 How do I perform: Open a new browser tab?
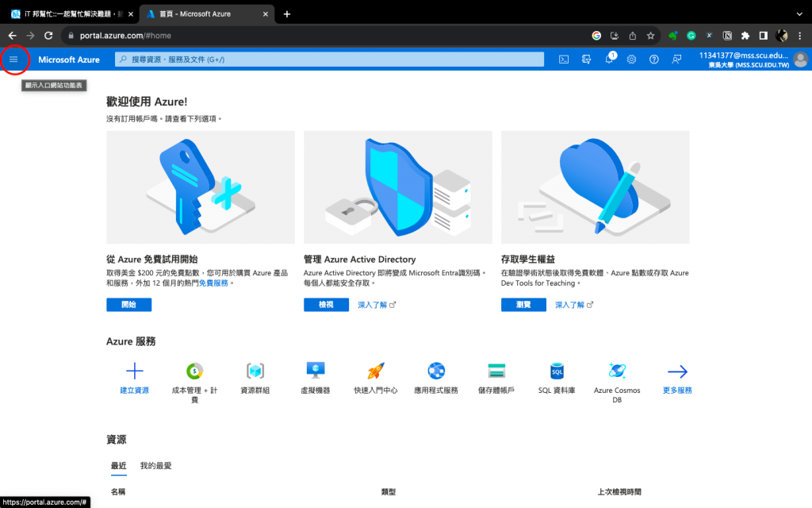287,14
